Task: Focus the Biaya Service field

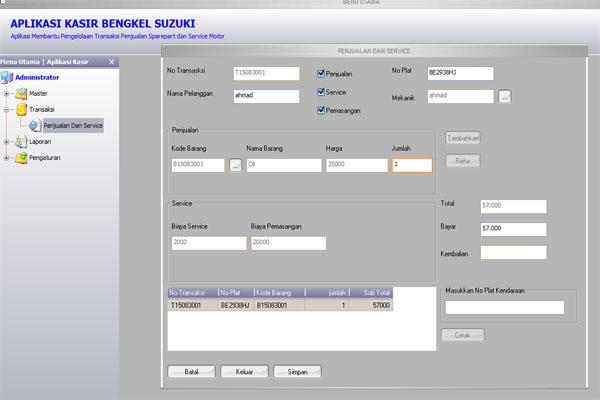Action: 209,243
